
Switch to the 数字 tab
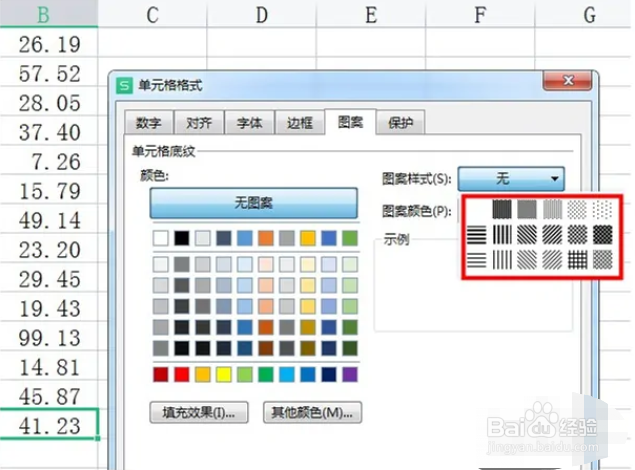tap(149, 122)
